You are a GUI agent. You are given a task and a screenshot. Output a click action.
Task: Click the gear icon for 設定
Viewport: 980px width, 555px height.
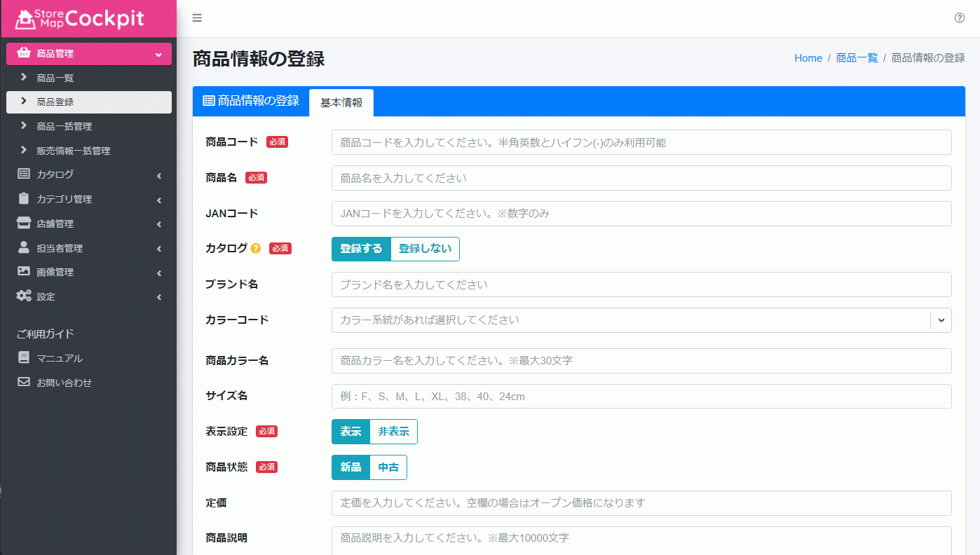point(24,296)
